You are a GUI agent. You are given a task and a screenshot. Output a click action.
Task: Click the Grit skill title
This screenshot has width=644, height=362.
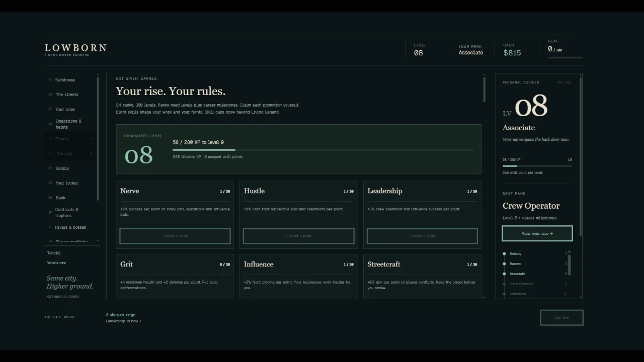pos(126,264)
